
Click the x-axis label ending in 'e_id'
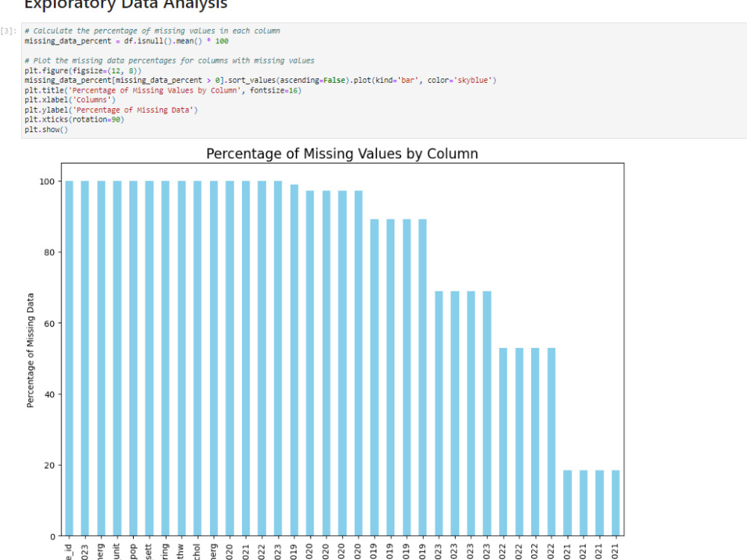tap(69, 552)
